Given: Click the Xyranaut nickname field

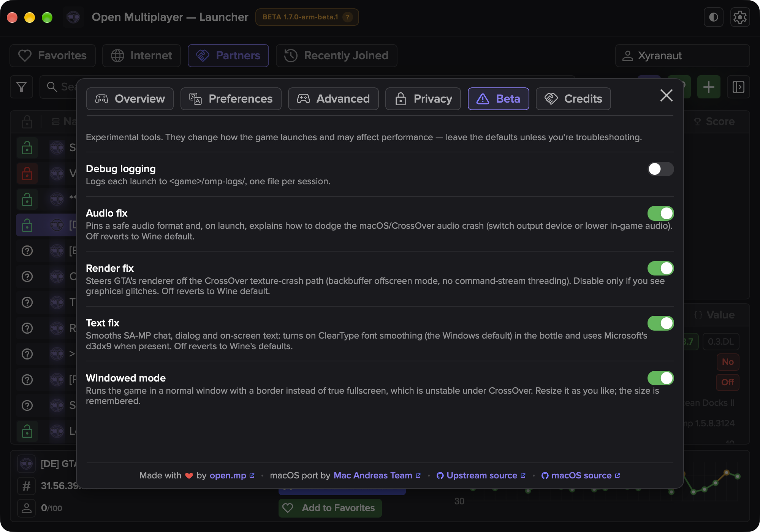Looking at the screenshot, I should 682,55.
